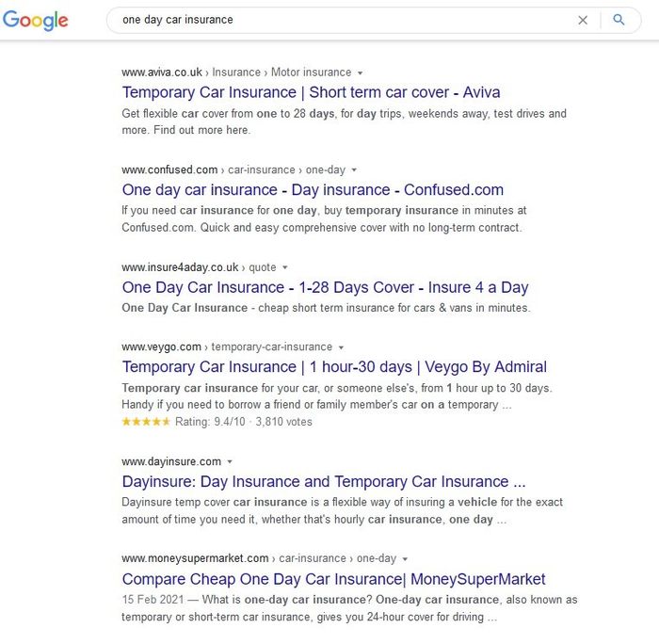The height and width of the screenshot is (644, 659).
Task: Visit the Insure 4 a Day result
Action: pyautogui.click(x=325, y=288)
